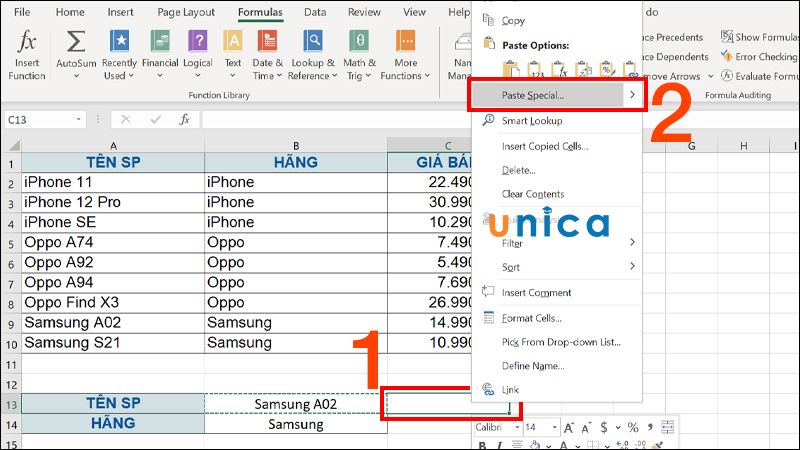
Task: Click the AutoSum sigma icon
Action: tap(76, 42)
